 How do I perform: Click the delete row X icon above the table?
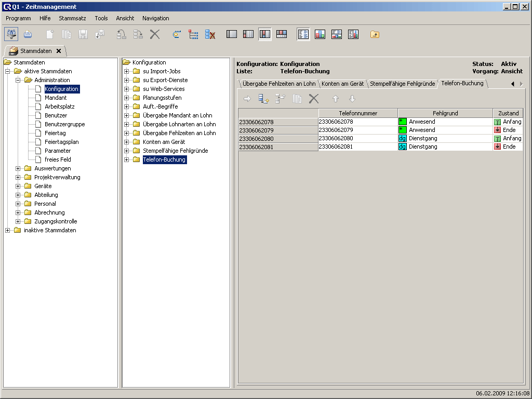pyautogui.click(x=314, y=99)
